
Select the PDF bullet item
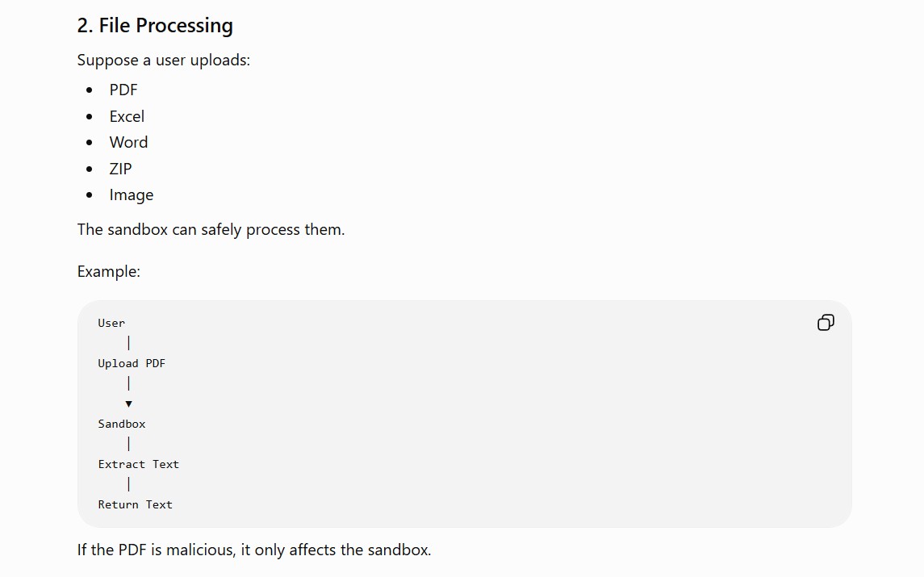click(123, 90)
